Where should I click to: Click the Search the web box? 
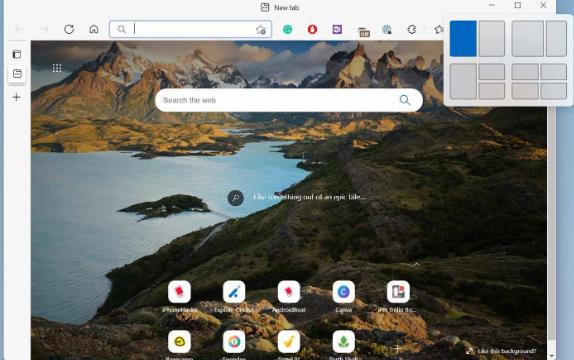click(x=289, y=100)
